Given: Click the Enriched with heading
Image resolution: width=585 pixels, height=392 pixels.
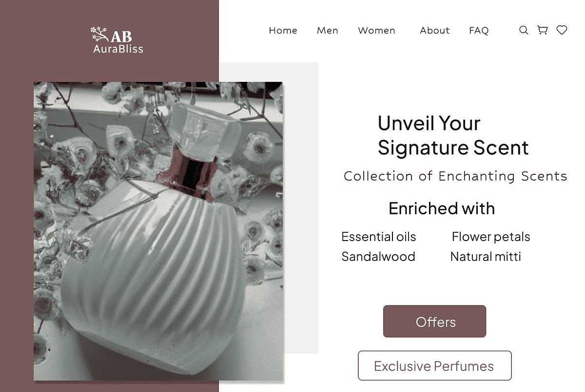Looking at the screenshot, I should [442, 208].
